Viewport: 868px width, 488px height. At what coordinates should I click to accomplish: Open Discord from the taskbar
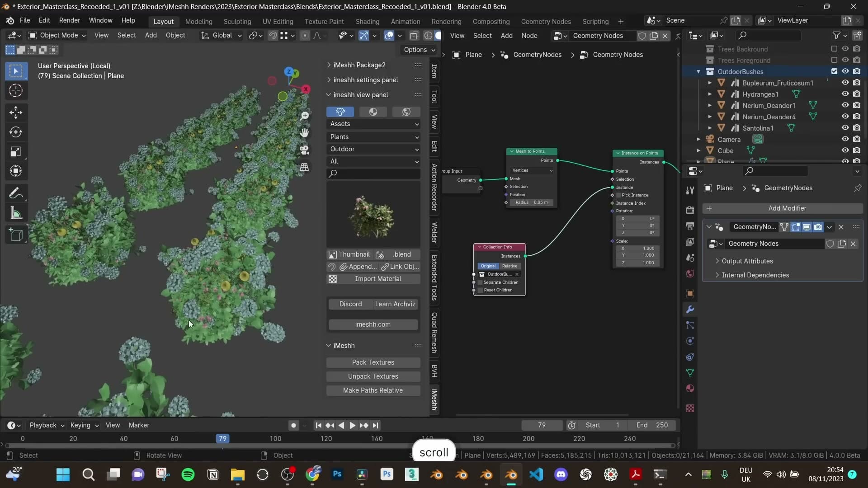[561, 474]
